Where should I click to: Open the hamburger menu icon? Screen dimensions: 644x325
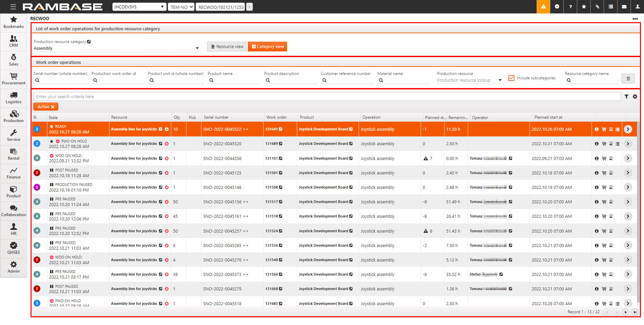coord(13,7)
